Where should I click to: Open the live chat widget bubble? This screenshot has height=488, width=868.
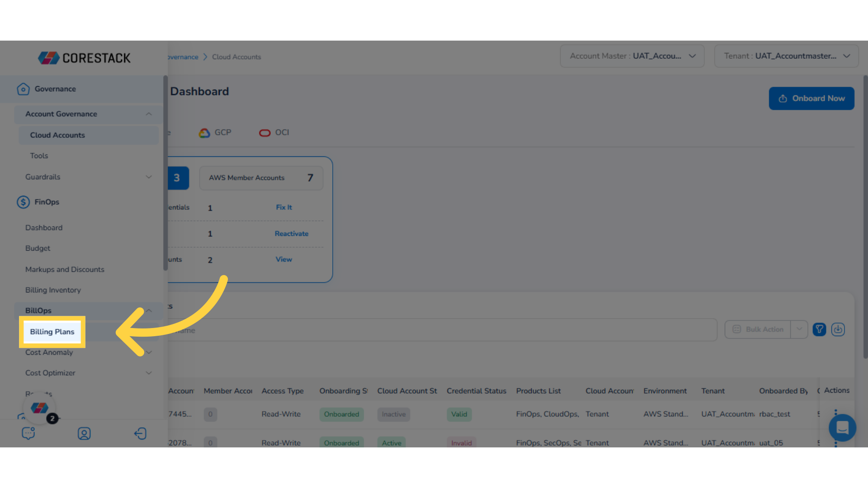pyautogui.click(x=842, y=427)
